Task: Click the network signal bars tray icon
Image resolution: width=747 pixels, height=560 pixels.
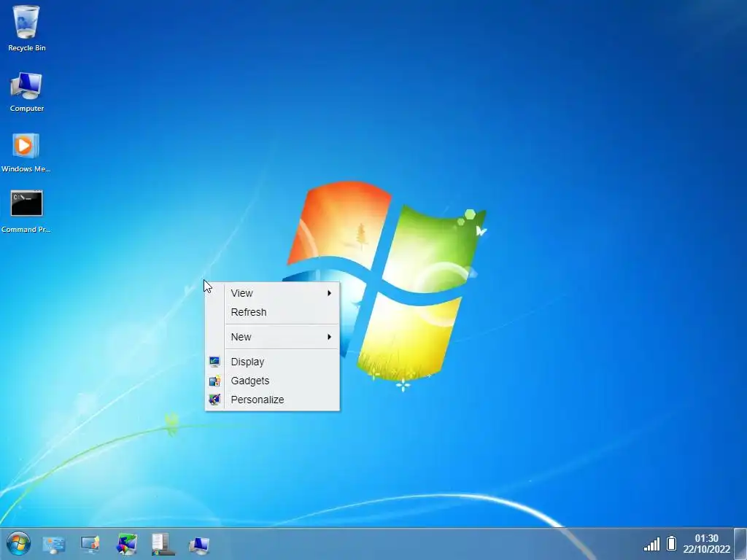Action: tap(651, 544)
